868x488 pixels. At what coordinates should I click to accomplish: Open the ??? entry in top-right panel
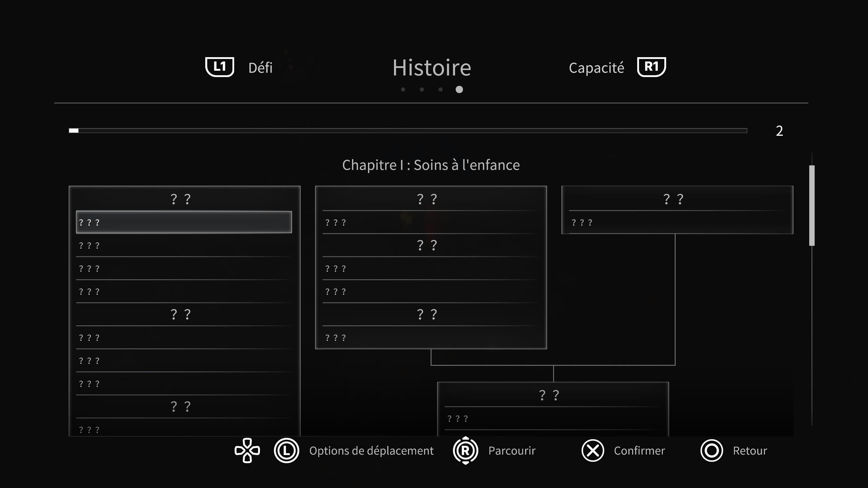coord(677,222)
